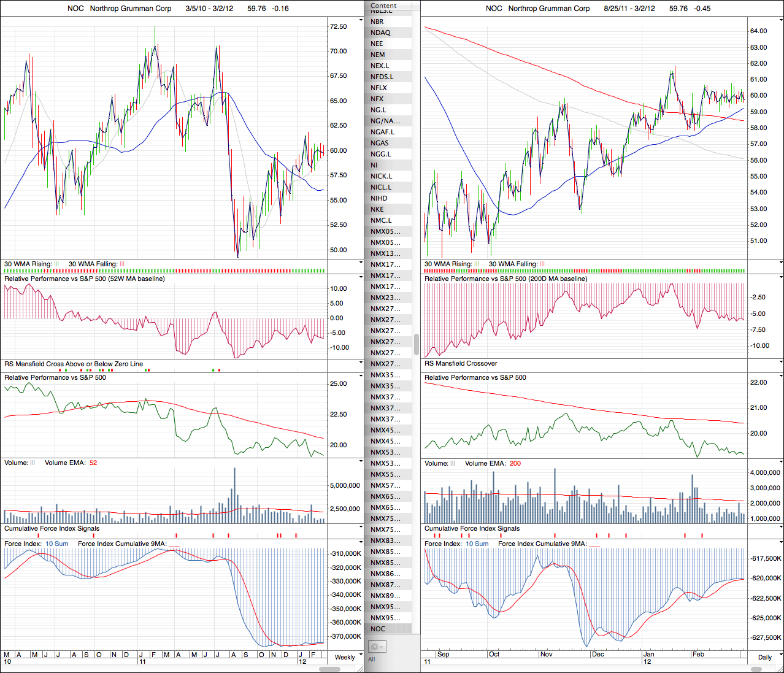Click the resize grip beside the Weekly scrollbar
784x673 pixels.
361,669
